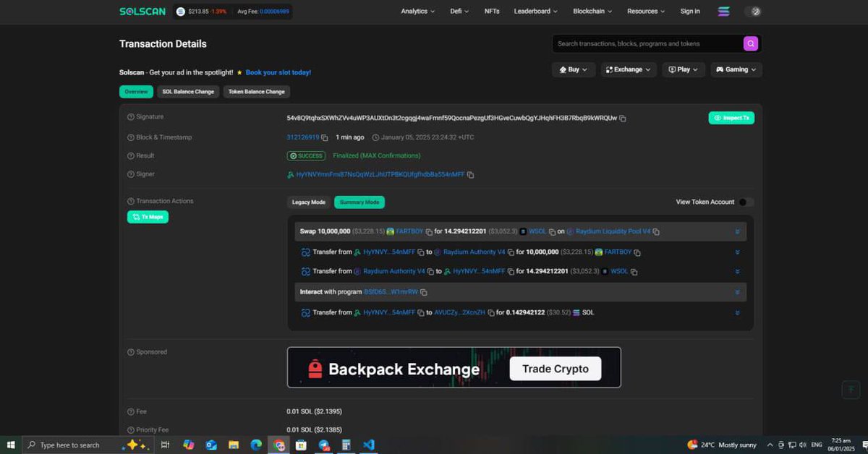Open help for Transaction Actions field
This screenshot has width=868, height=454.
click(x=131, y=201)
